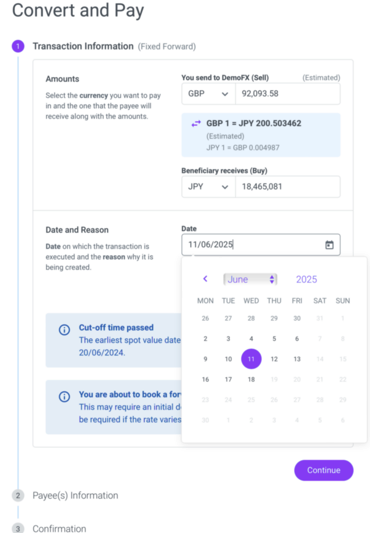The image size is (370, 533).
Task: Select the highlighted June 11 date
Action: click(251, 359)
